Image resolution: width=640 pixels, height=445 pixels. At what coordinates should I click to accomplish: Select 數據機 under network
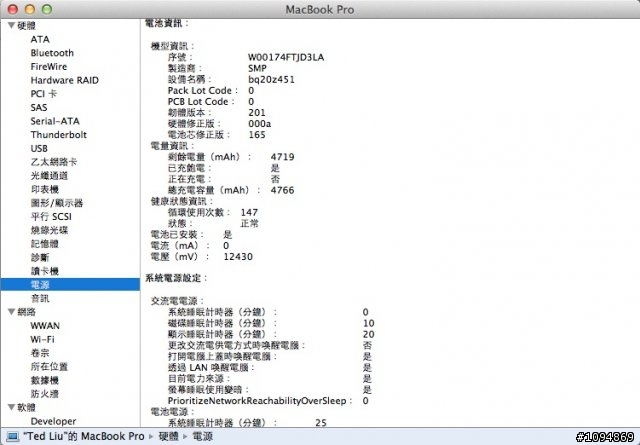[45, 380]
